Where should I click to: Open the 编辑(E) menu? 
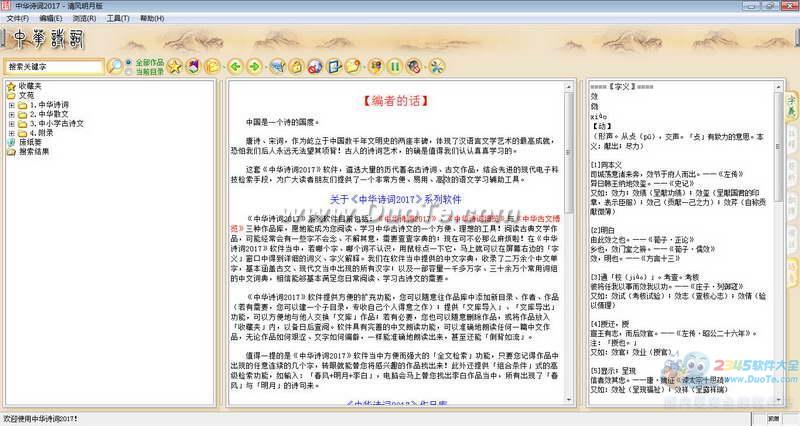click(51, 18)
